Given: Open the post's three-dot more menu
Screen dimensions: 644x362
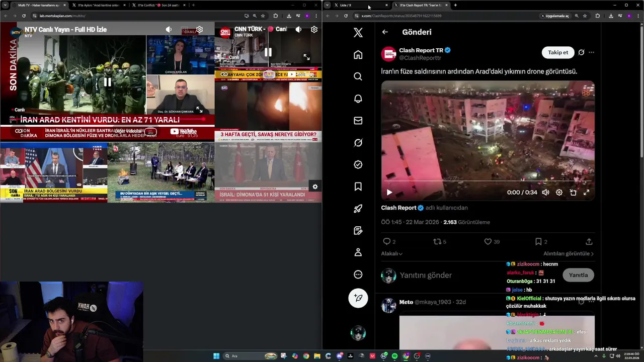Looking at the screenshot, I should point(591,52).
